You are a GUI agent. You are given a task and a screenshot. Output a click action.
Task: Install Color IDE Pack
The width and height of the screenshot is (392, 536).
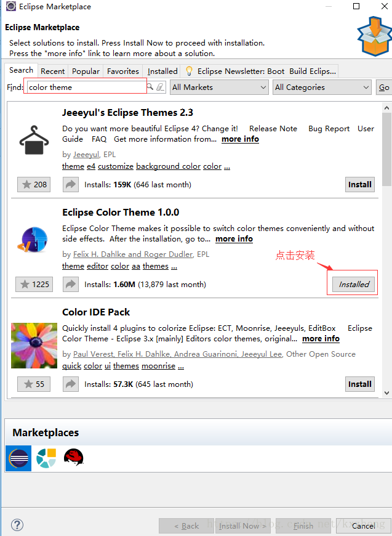tap(360, 384)
